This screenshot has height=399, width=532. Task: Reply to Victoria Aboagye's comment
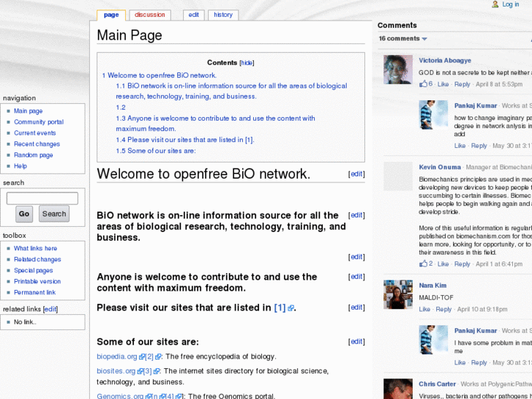pos(462,84)
